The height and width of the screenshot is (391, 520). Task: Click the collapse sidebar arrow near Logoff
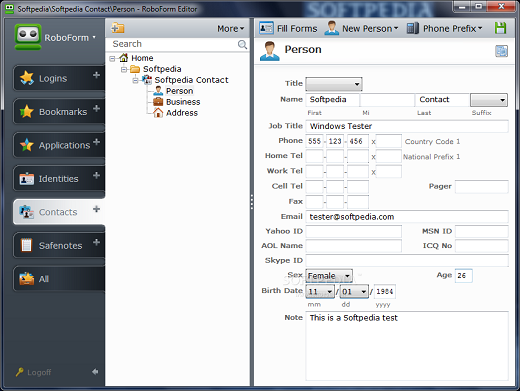95,371
